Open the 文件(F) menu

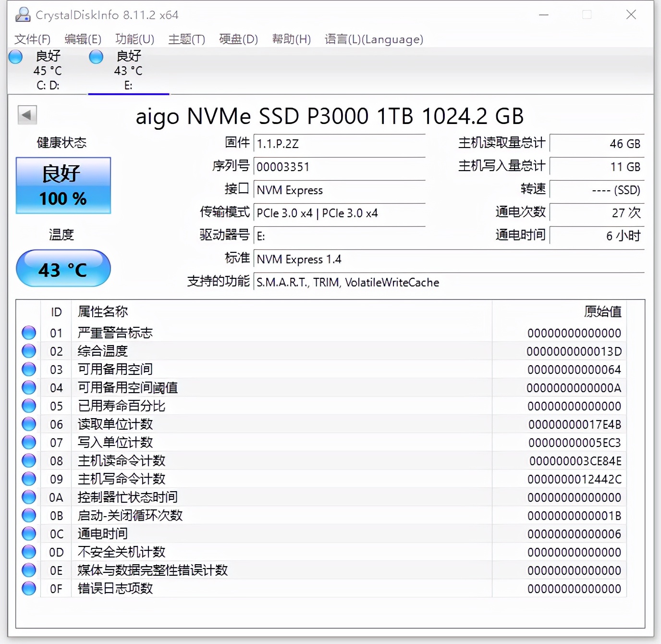pyautogui.click(x=33, y=39)
